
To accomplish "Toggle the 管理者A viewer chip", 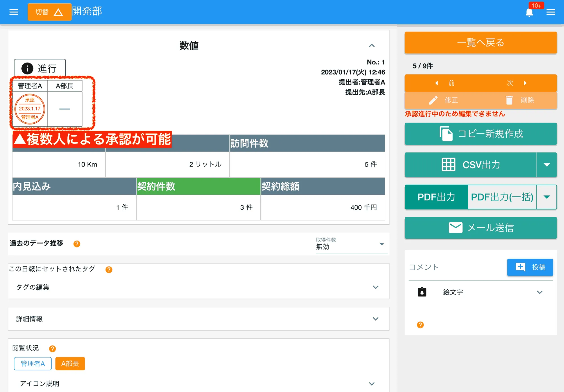I will click(x=33, y=364).
